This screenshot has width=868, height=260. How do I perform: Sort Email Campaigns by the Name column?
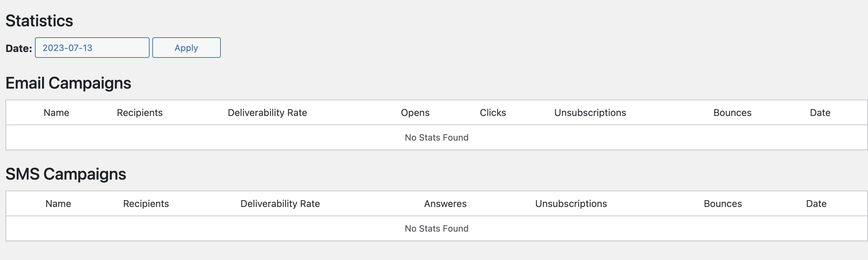point(56,112)
